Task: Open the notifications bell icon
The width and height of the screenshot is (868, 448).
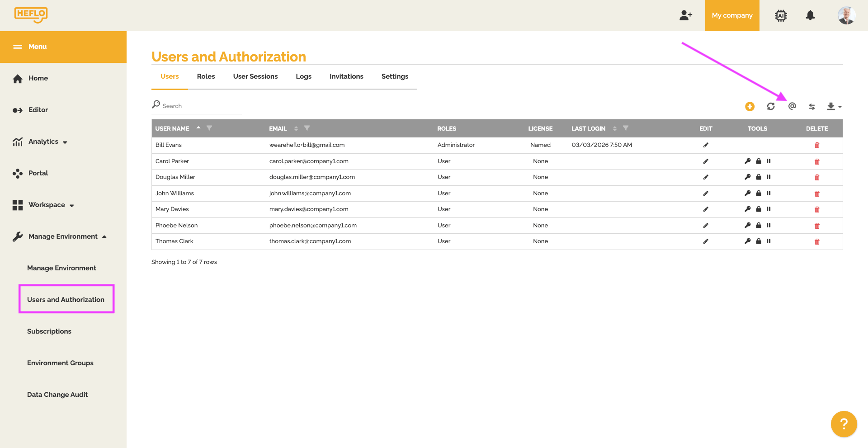Action: tap(810, 15)
